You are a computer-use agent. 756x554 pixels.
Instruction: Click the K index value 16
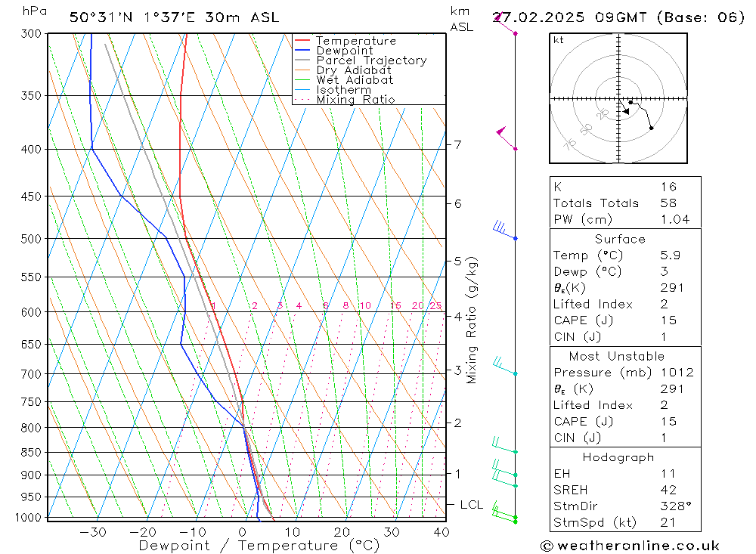pyautogui.click(x=669, y=187)
